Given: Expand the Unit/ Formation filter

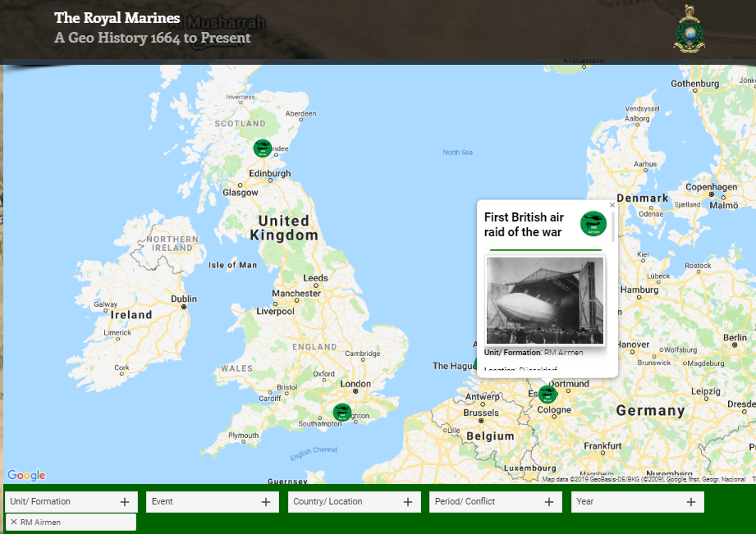Looking at the screenshot, I should point(71,502).
